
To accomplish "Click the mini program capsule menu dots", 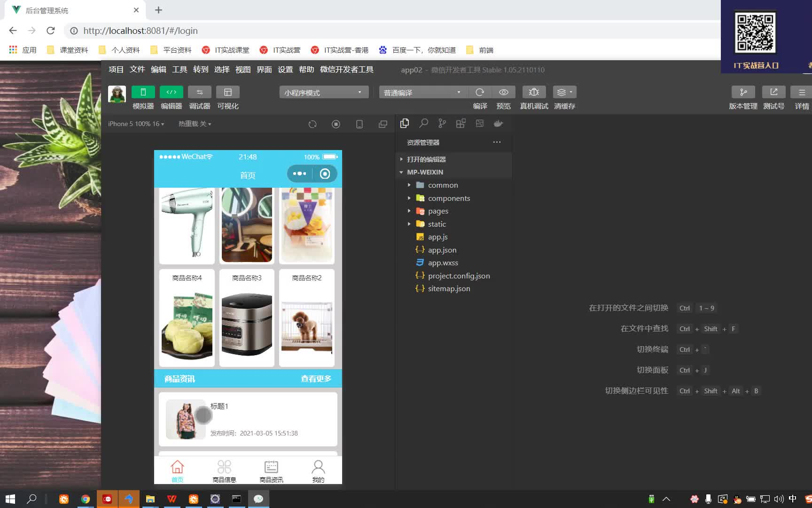I will (x=299, y=174).
